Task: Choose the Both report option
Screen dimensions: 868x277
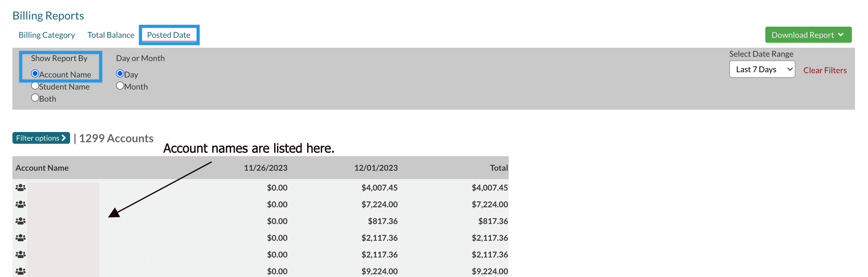Action: (x=35, y=98)
